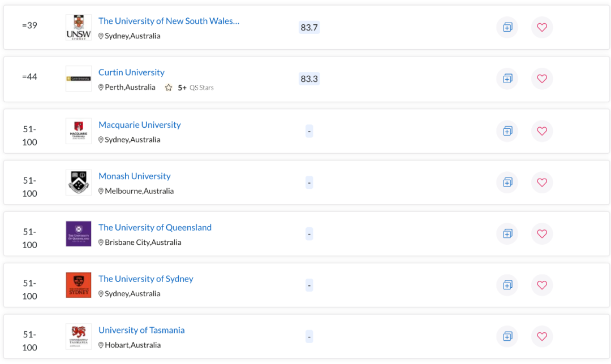This screenshot has width=611, height=364.
Task: Favorite Monash University
Action: tap(541, 182)
